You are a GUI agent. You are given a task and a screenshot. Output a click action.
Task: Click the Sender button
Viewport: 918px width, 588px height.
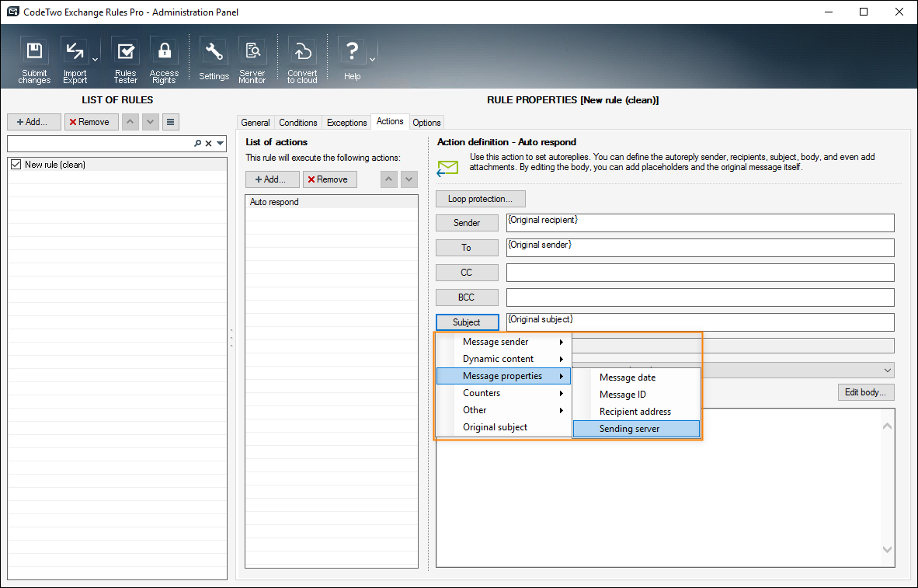tap(468, 223)
